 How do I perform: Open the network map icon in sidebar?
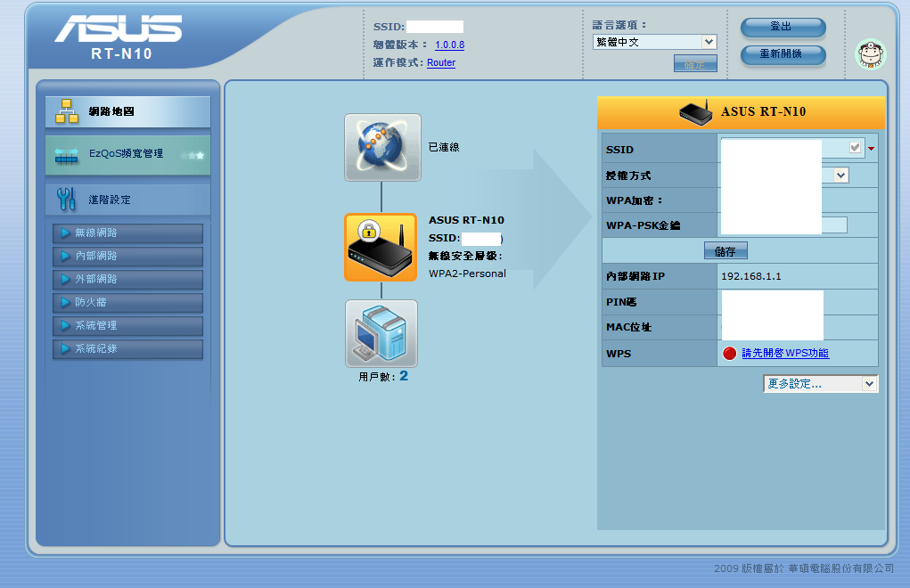tap(67, 110)
